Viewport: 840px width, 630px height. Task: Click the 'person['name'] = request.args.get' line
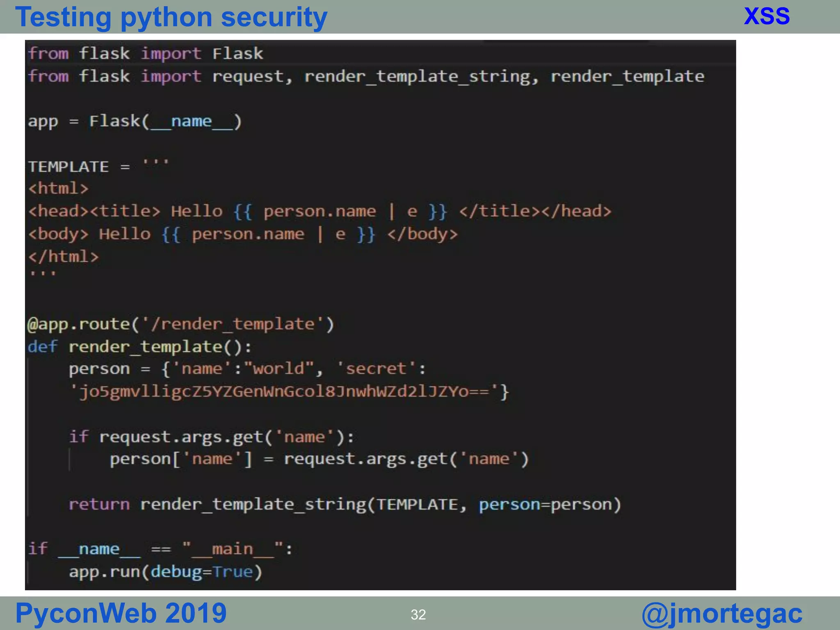[x=319, y=459]
